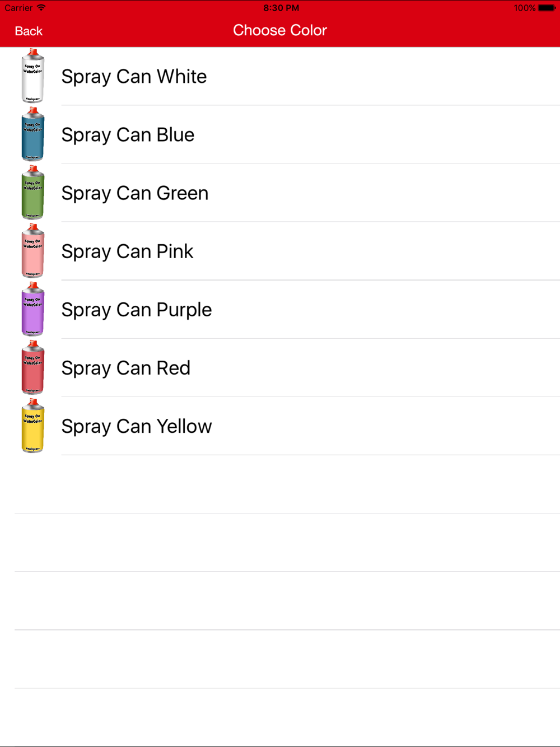Choose the Spray Can Blue label
This screenshot has height=747, width=560.
coord(128,135)
